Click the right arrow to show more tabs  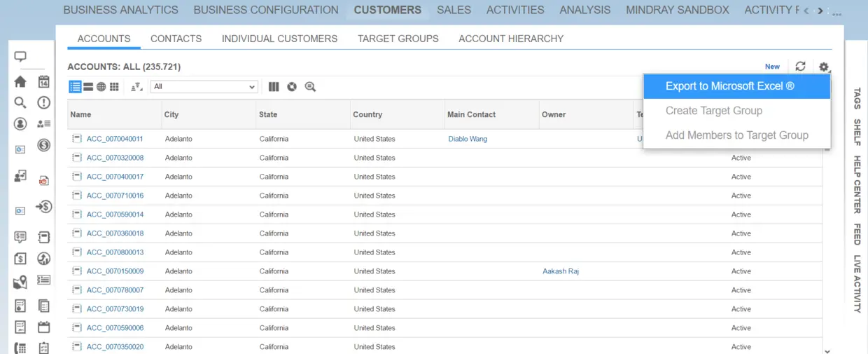[820, 11]
